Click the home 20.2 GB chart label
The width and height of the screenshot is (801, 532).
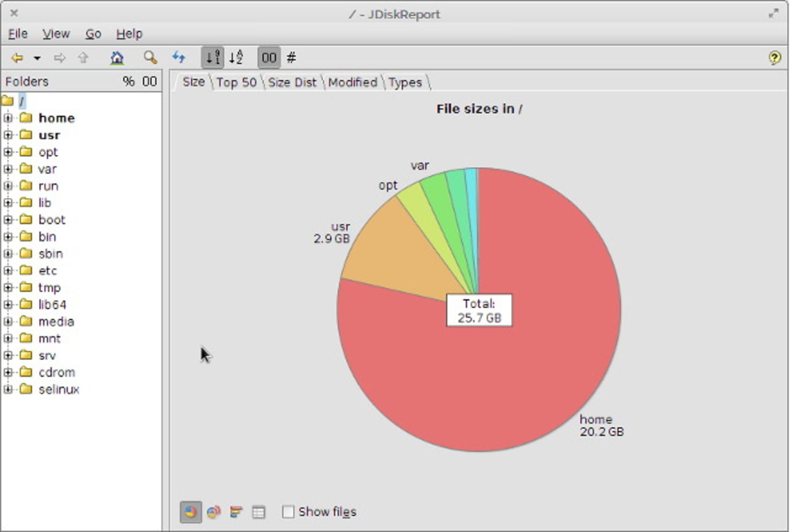pyautogui.click(x=602, y=425)
